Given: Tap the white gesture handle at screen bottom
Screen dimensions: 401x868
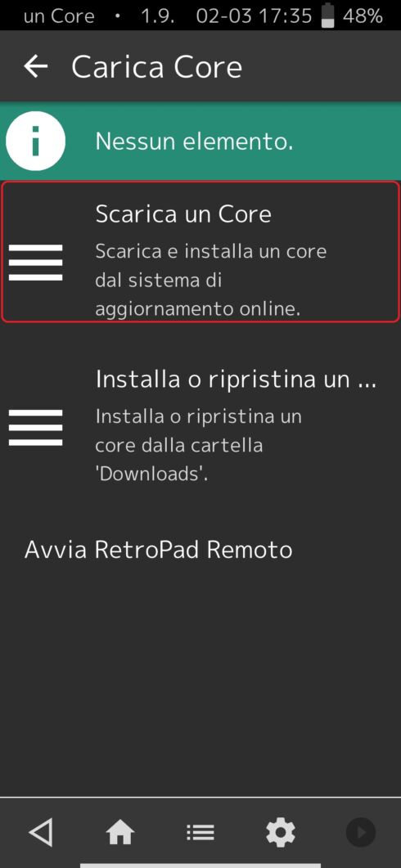Looking at the screenshot, I should click(200, 866).
